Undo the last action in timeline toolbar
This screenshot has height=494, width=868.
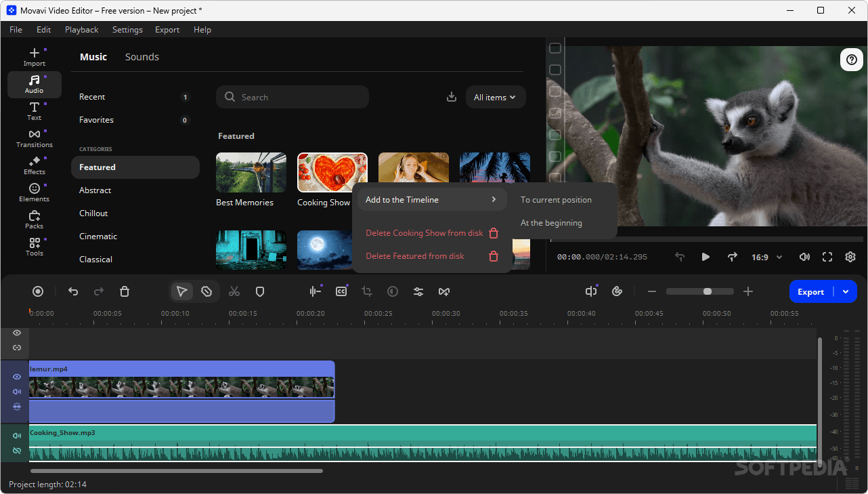point(73,291)
